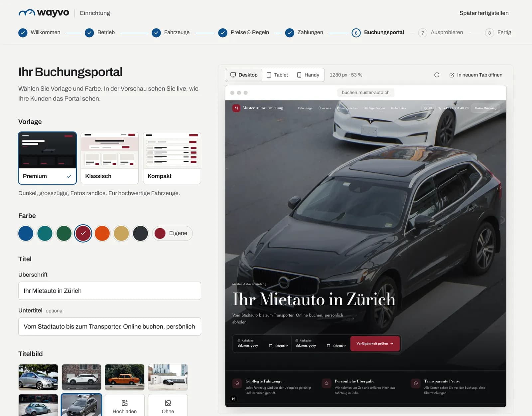
Task: Click the step 6 circle icon
Action: [356, 33]
